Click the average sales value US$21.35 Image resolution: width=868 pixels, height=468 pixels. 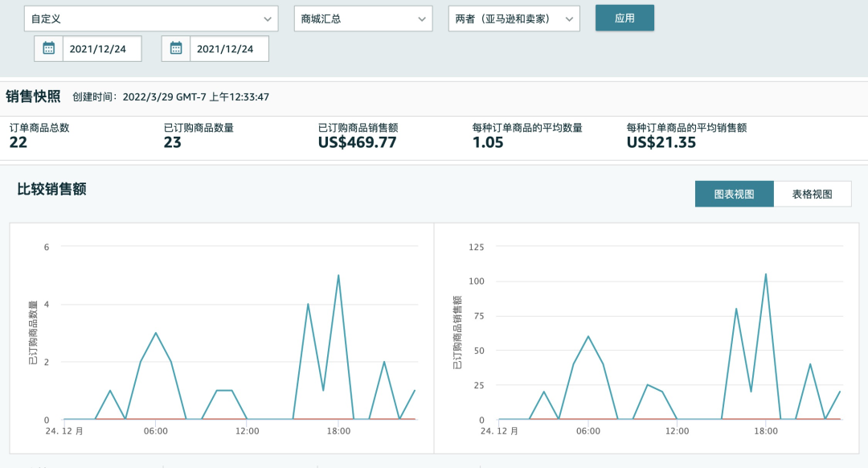(x=661, y=142)
